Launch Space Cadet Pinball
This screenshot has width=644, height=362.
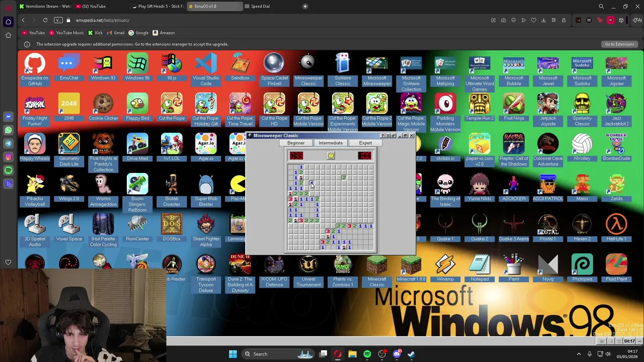[x=274, y=69]
